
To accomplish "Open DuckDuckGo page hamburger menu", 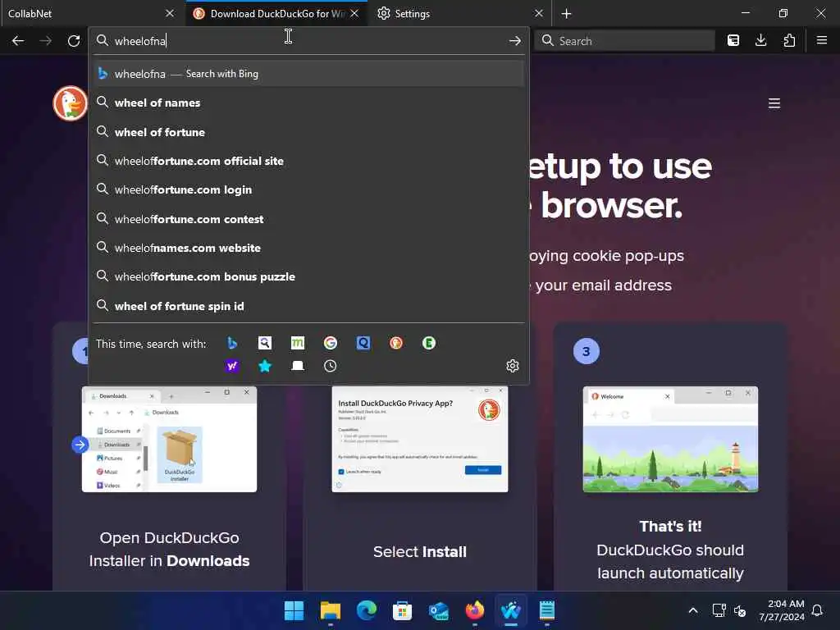I will coord(774,103).
